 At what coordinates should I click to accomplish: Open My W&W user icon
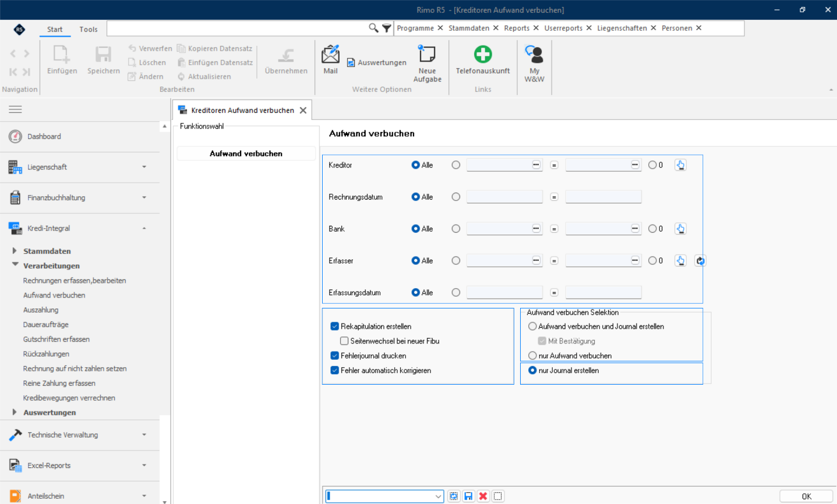[534, 64]
